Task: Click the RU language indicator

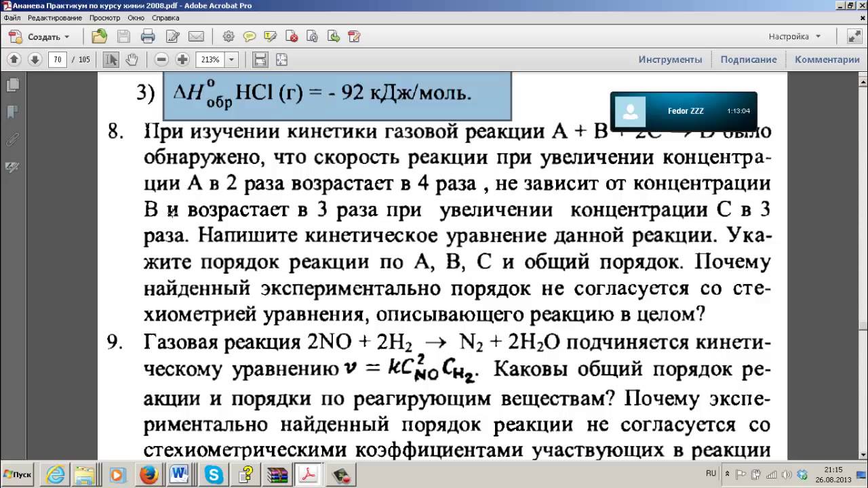Action: click(711, 473)
